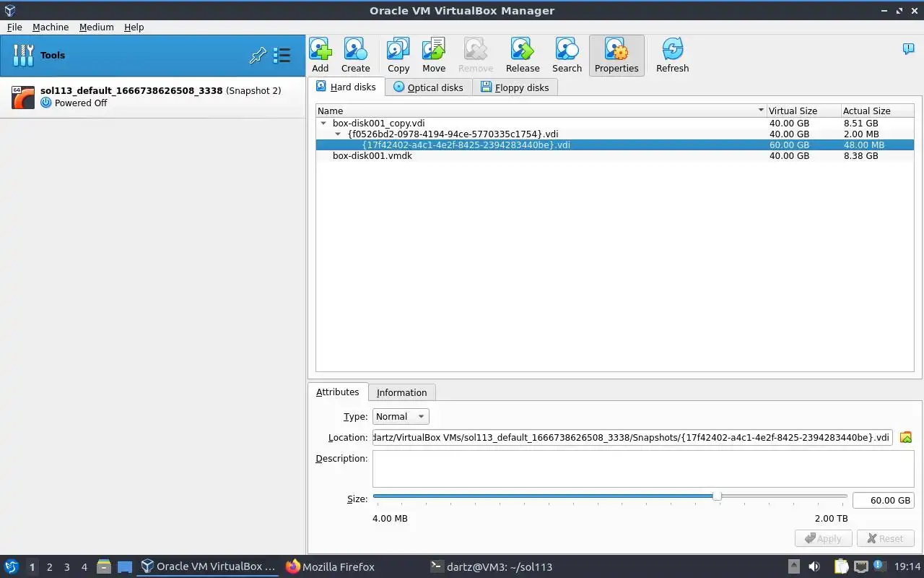Click the 2.00 MB actual size cell
The width and height of the screenshot is (924, 578).
tap(860, 134)
